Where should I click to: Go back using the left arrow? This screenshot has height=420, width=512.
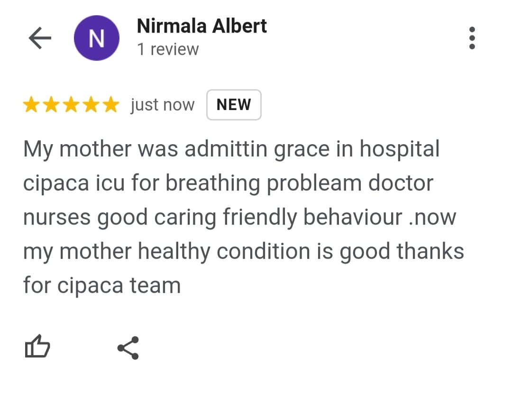coord(40,38)
